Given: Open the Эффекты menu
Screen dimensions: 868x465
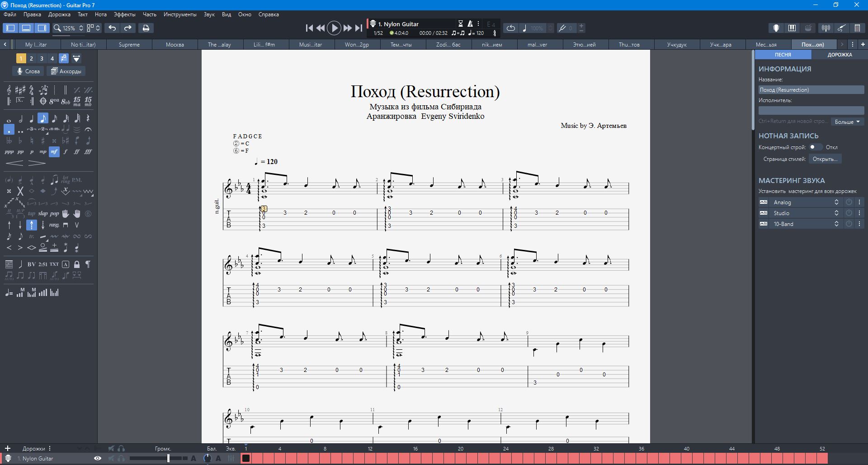Looking at the screenshot, I should [124, 14].
